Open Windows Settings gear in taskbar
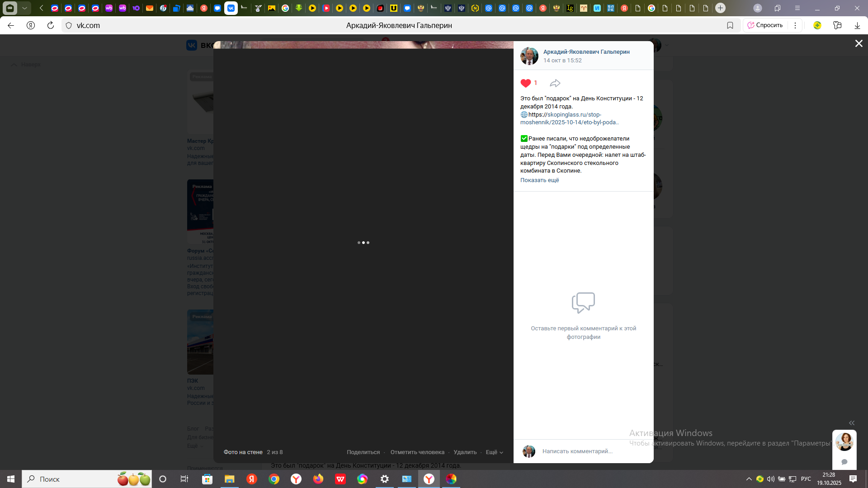This screenshot has height=488, width=868. pos(385,479)
